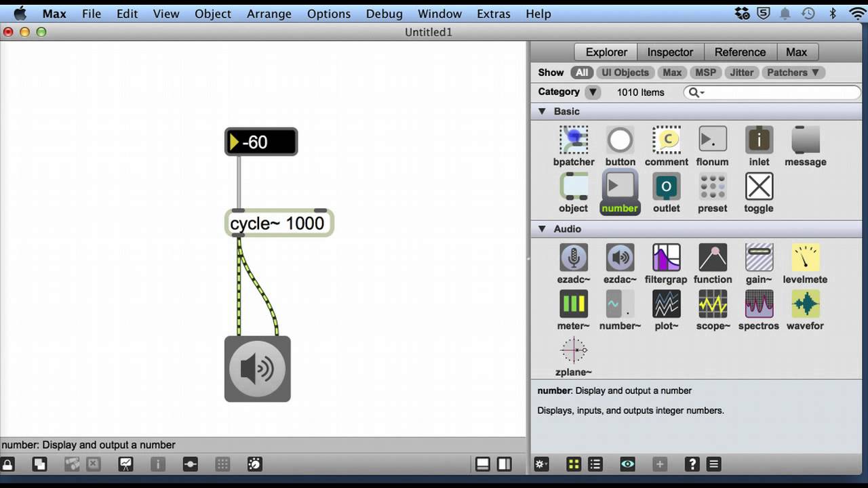Select the button object icon

[x=620, y=140]
